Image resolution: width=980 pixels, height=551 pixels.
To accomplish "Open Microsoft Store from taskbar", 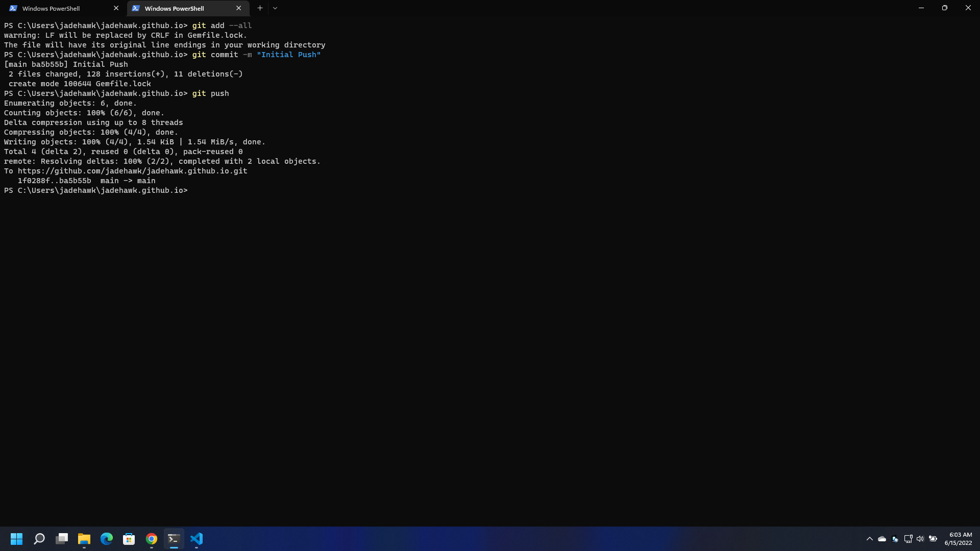I will (x=129, y=539).
